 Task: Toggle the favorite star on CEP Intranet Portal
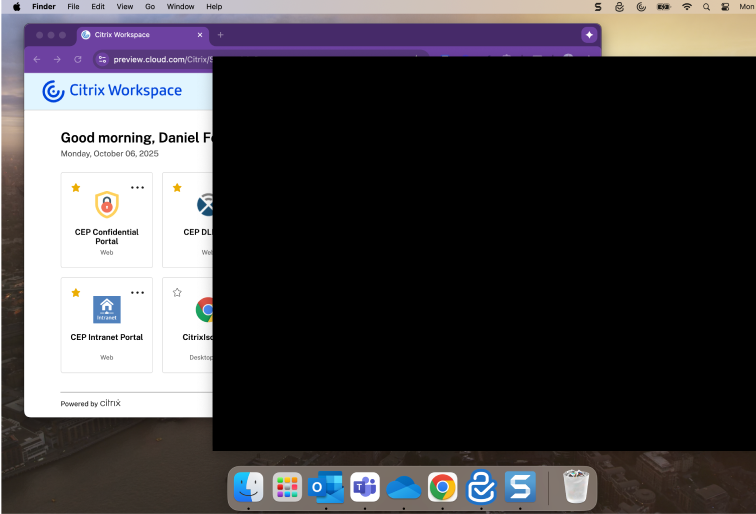coord(76,292)
